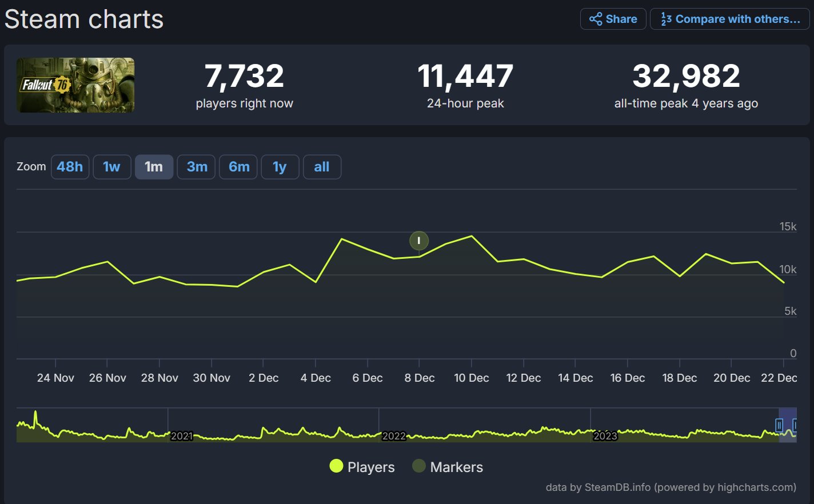Toggle the Markers series in legend
The image size is (814, 504).
click(448, 467)
